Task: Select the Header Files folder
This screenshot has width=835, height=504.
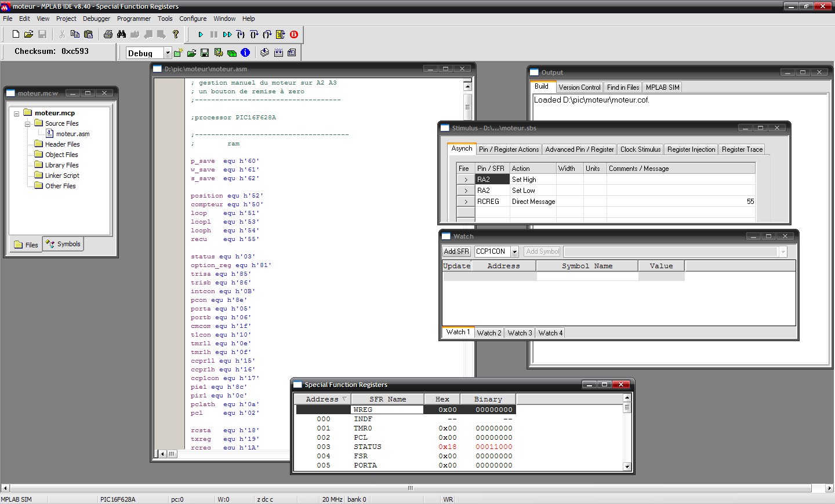Action: (x=62, y=144)
